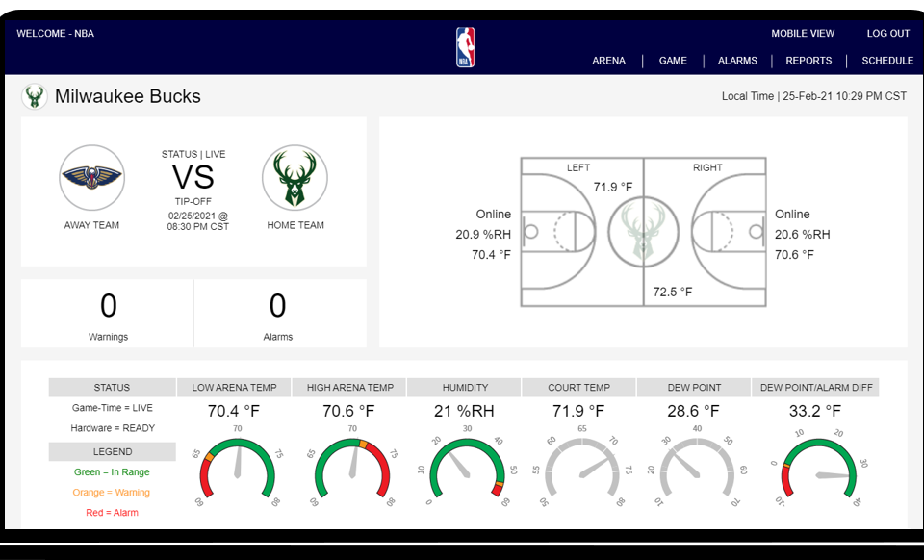This screenshot has height=560, width=924.
Task: Select the Court Temp gauge
Action: [x=582, y=469]
